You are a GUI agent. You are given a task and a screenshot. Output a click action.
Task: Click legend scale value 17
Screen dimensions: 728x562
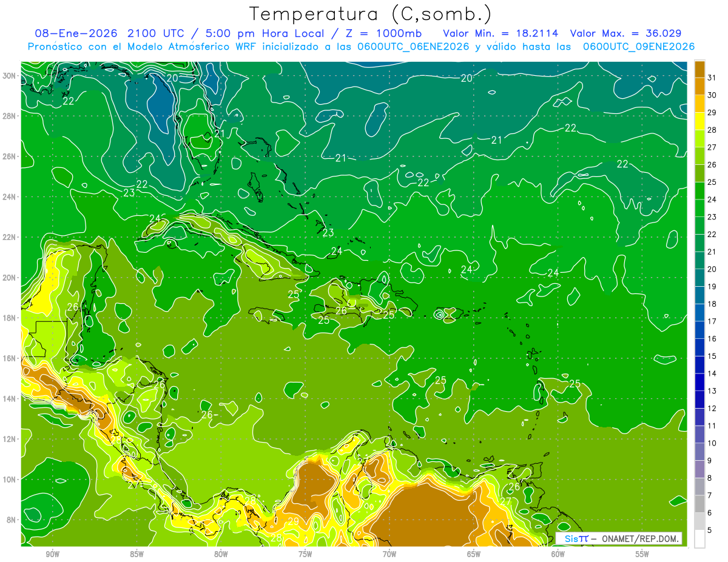tap(712, 321)
